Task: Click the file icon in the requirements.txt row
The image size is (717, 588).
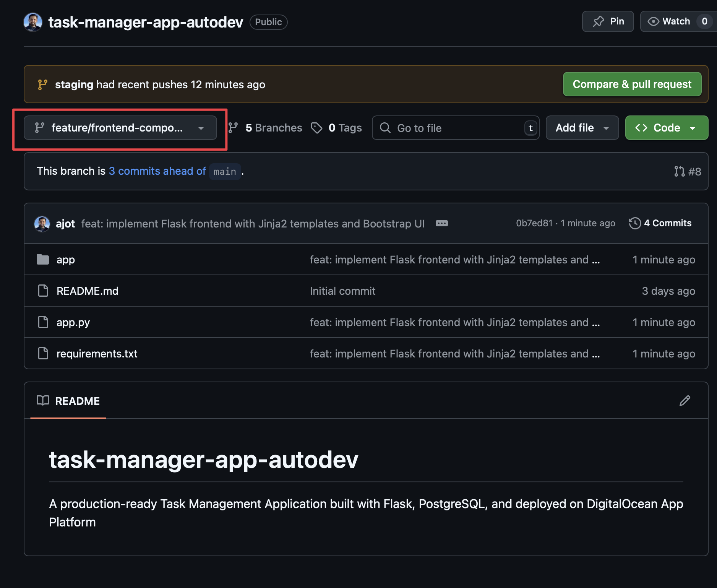Action: click(x=43, y=353)
